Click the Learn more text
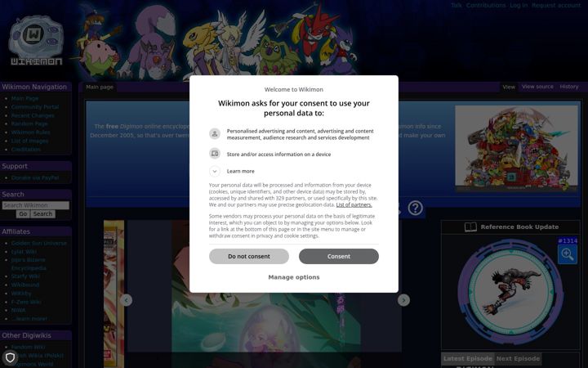588x368 pixels. (240, 171)
